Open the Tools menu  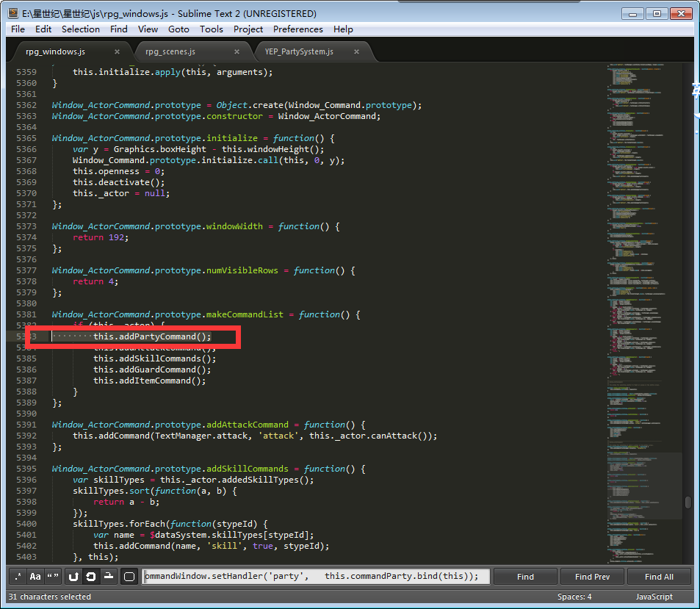click(211, 29)
